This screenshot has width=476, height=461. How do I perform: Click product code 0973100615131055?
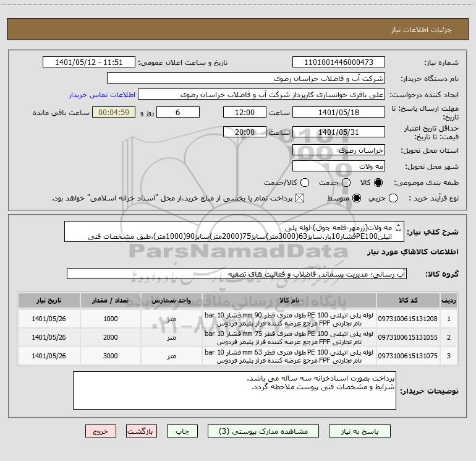pyautogui.click(x=408, y=337)
